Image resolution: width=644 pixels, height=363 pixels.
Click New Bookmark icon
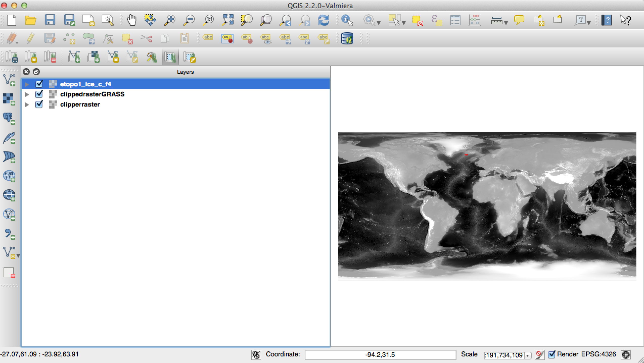coord(539,20)
